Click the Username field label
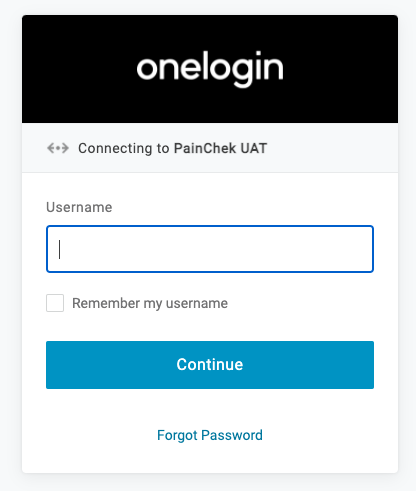This screenshot has width=416, height=491. pyautogui.click(x=79, y=207)
